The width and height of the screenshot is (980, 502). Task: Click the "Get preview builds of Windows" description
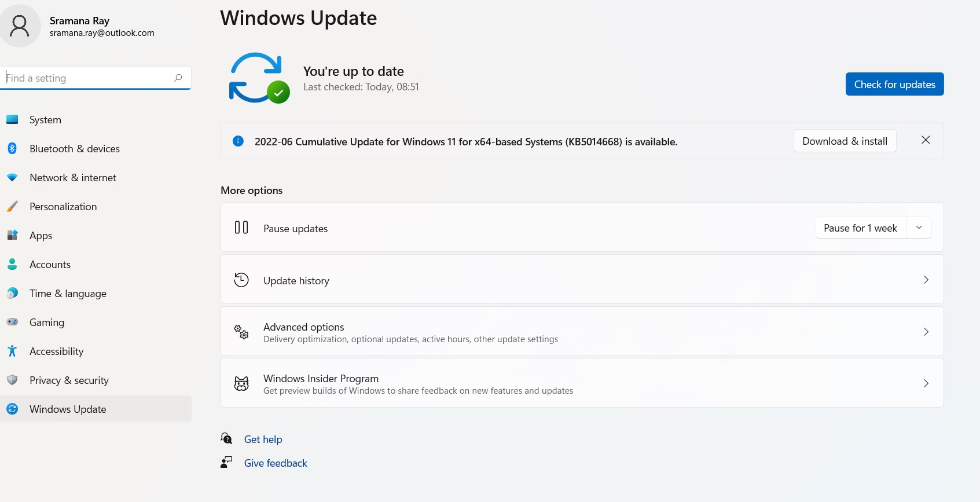(x=418, y=391)
